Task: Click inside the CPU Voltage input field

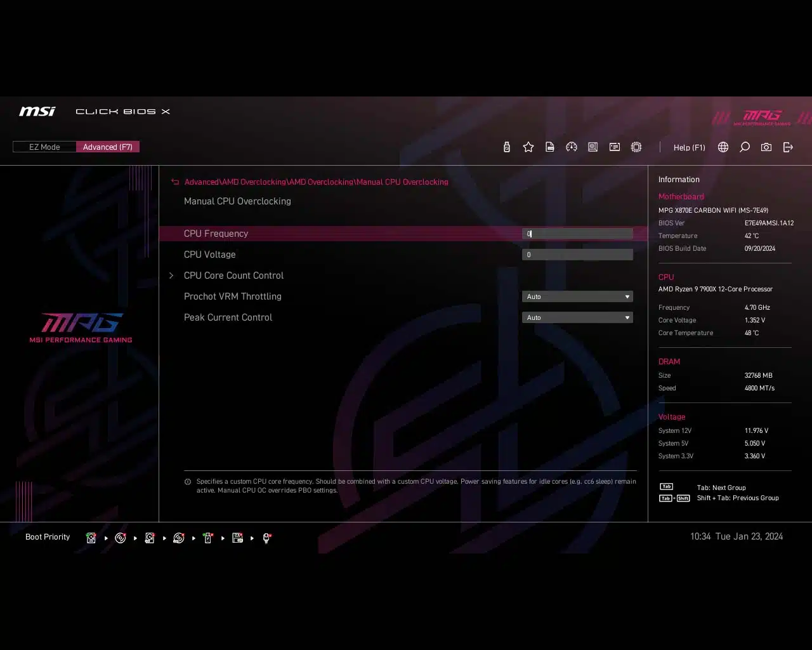Action: 577,255
